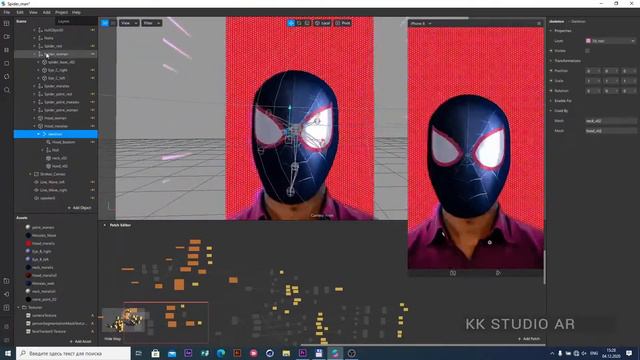Screen dimensions: 640x360
Task: Select cameraTexture in the Assets panel
Action: coord(44,316)
